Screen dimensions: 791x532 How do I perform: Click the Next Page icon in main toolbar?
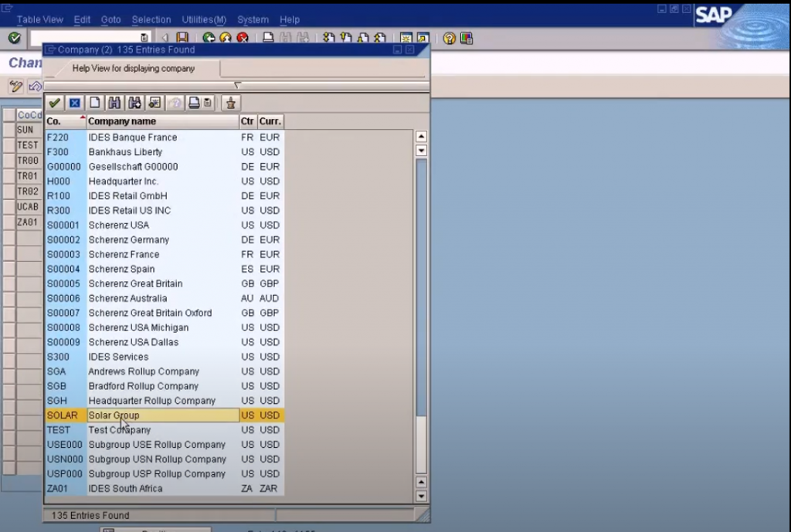363,38
